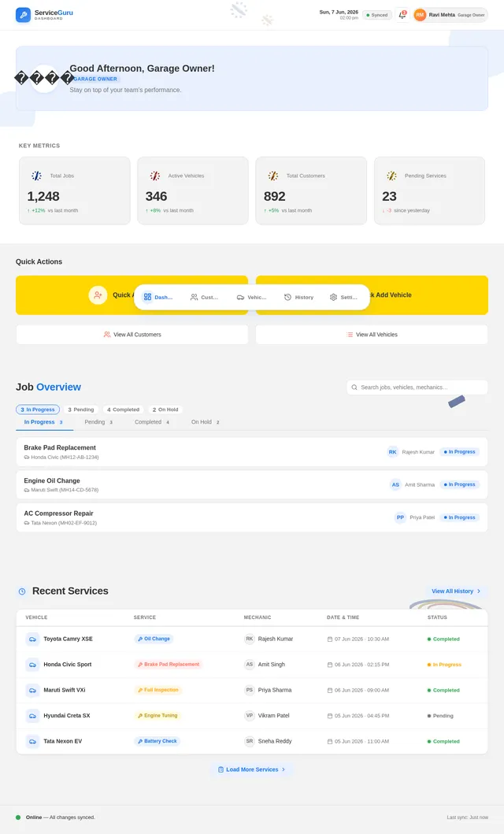Click the Brake Pad Replacement service tag in table
The width and height of the screenshot is (504, 834).
pyautogui.click(x=169, y=665)
